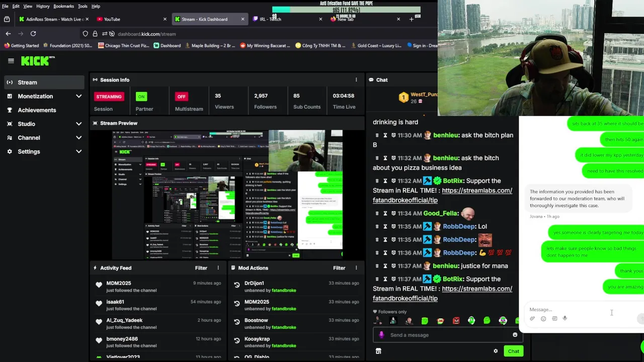The height and width of the screenshot is (362, 644).
Task: Click the green Chat send button
Action: click(513, 351)
